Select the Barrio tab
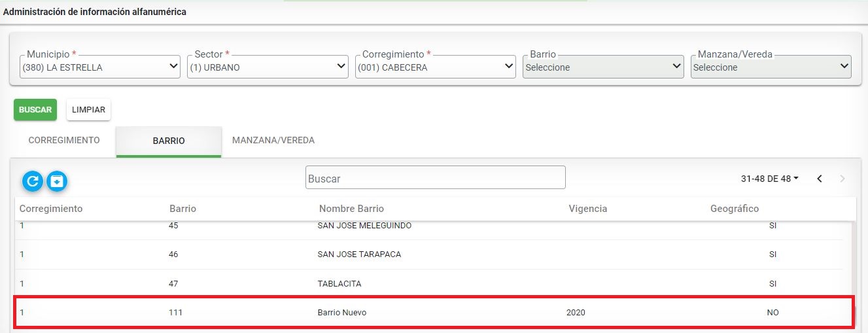The image size is (868, 333). coord(169,141)
